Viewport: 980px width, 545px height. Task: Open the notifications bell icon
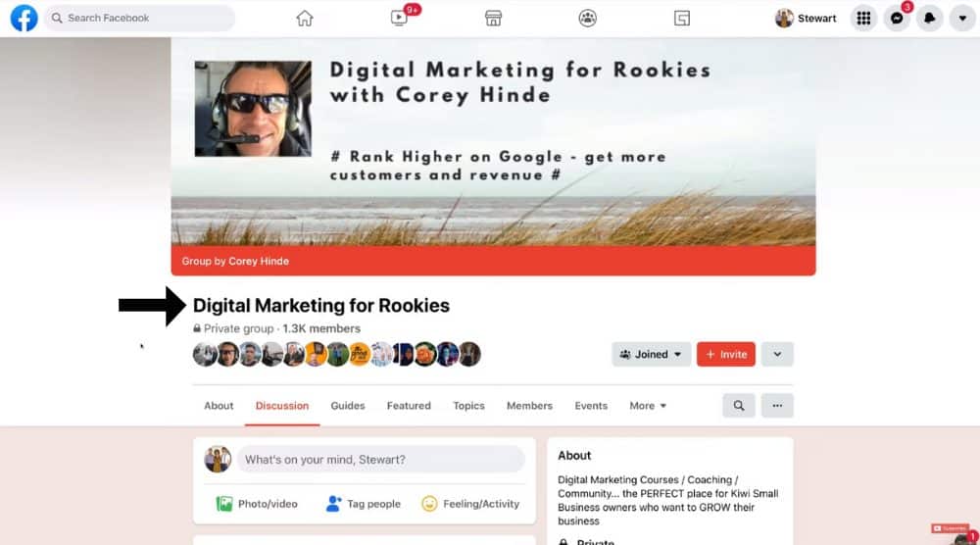(x=930, y=19)
